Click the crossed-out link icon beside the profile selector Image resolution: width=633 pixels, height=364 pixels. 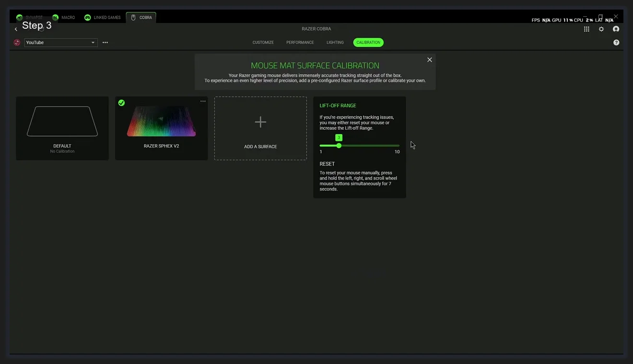(17, 42)
